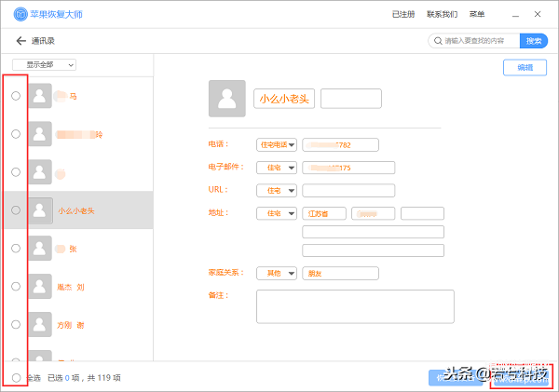Screen dimensions: 559x392
Task: Click the URL input field
Action: coord(348,190)
